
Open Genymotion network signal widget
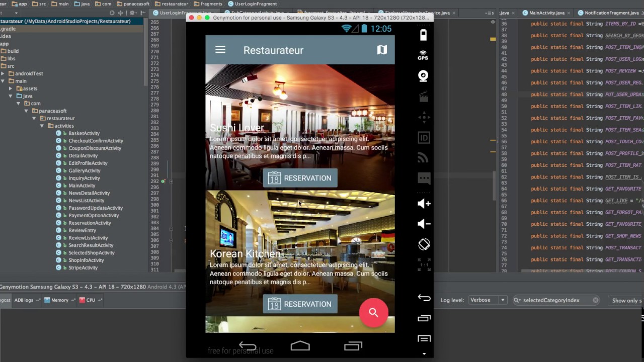click(424, 158)
